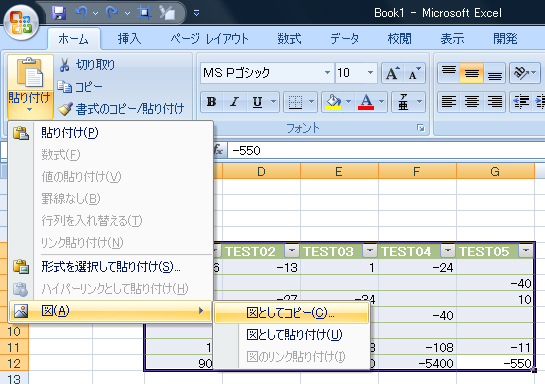Click the Office button orb
The image size is (545, 384).
(21, 22)
